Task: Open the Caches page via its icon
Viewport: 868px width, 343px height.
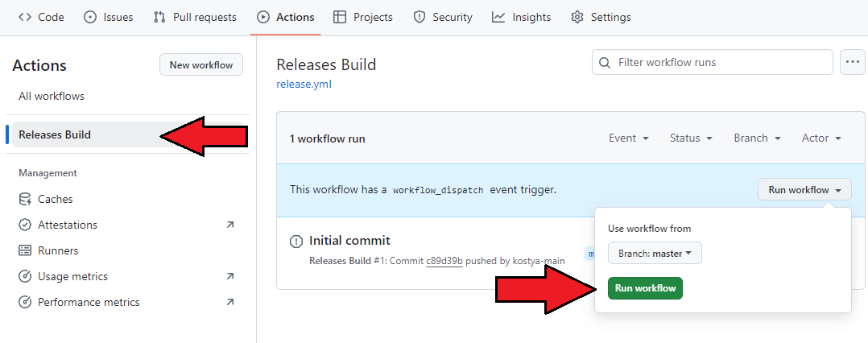Action: click(25, 199)
